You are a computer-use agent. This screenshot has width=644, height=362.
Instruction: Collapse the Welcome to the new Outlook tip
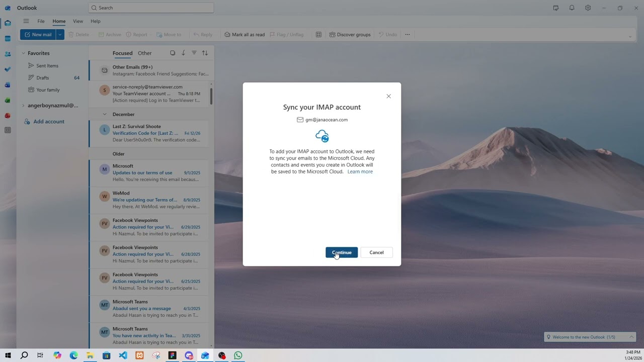631,337
